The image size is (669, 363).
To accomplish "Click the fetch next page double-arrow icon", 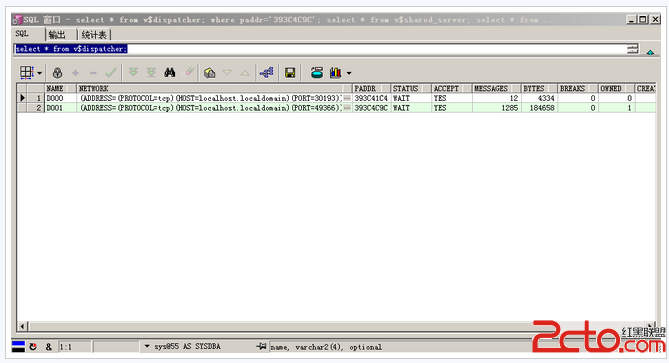I will (x=133, y=73).
